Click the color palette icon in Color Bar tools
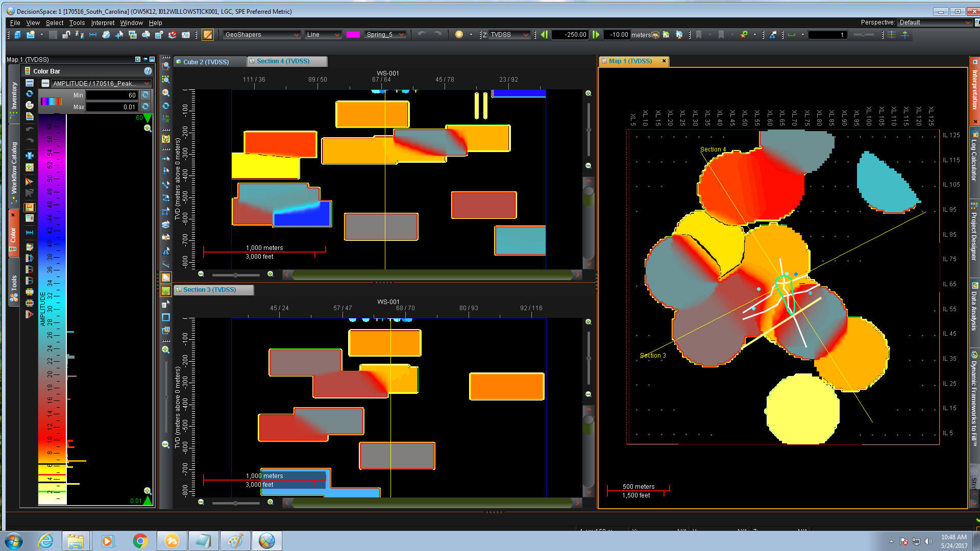This screenshot has width=980, height=551. [30, 105]
